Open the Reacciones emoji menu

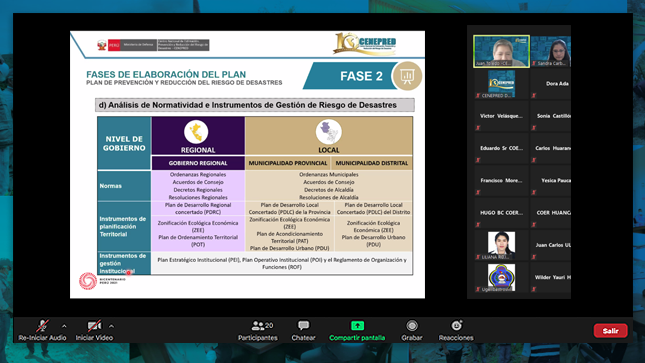[456, 330]
